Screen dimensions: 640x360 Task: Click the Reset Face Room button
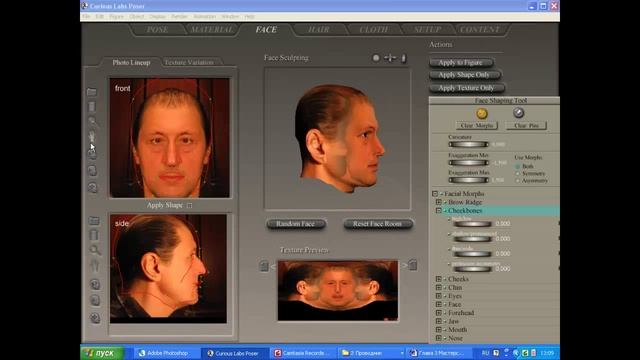pos(378,224)
